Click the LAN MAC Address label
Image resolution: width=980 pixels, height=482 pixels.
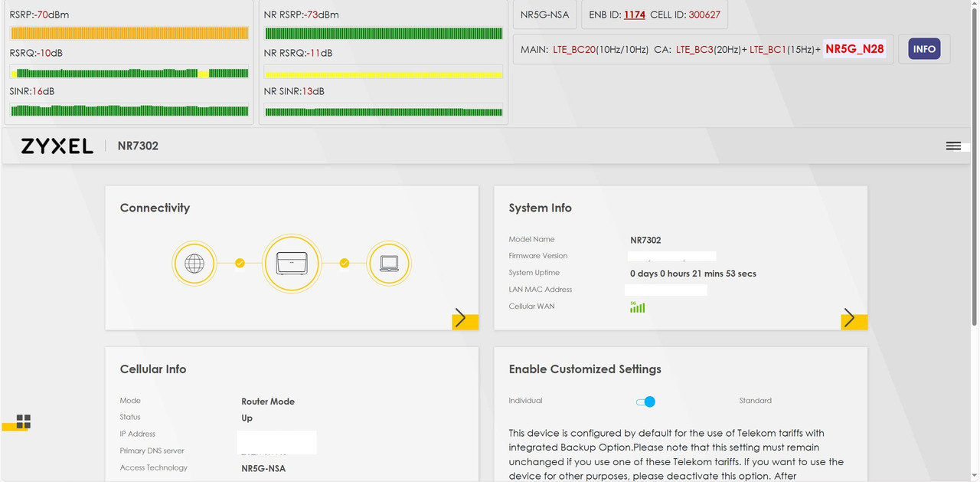coord(541,290)
